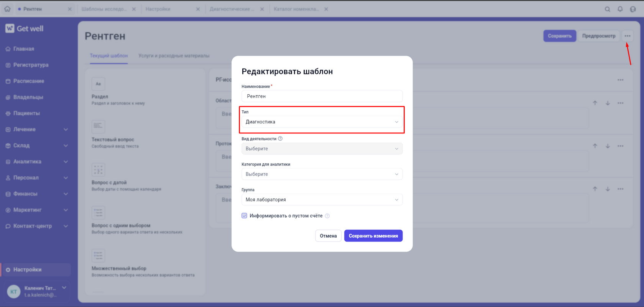Click the KT user avatar
Image resolution: width=644 pixels, height=307 pixels.
coord(14,292)
